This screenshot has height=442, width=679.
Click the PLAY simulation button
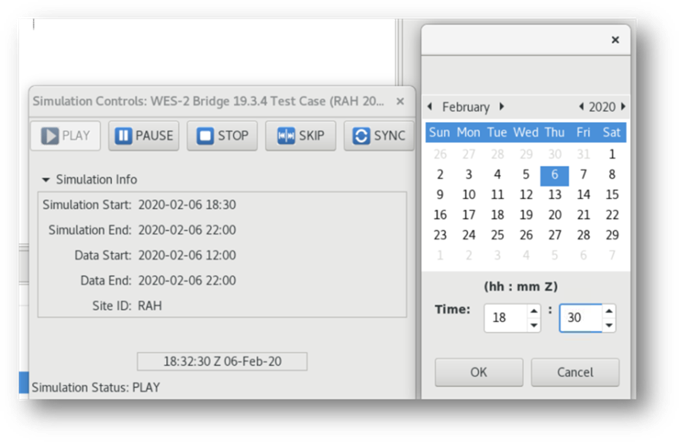(65, 136)
